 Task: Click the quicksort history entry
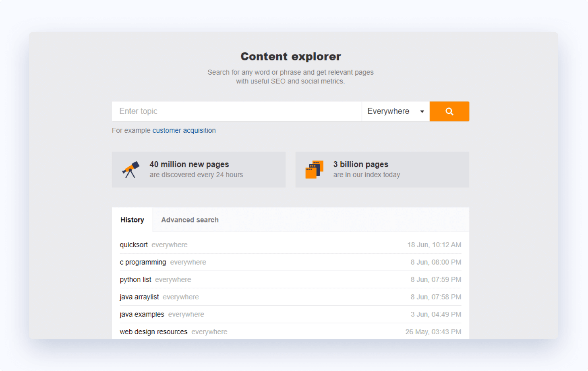tap(133, 244)
